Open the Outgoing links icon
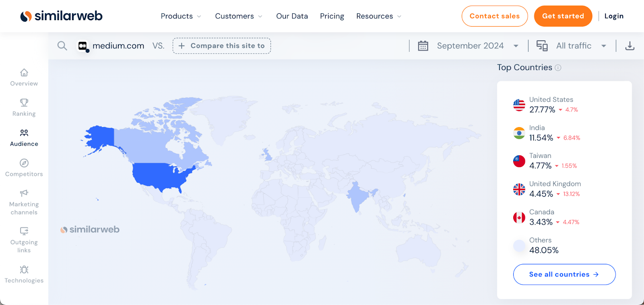Screen dimensions: 644x305 pos(24,231)
